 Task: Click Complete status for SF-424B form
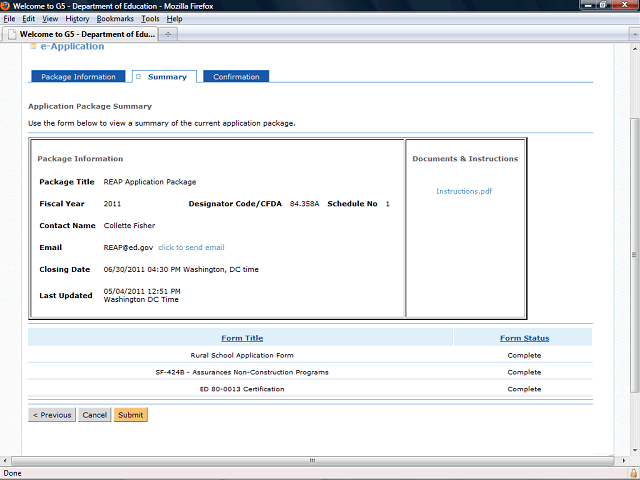pyautogui.click(x=524, y=372)
